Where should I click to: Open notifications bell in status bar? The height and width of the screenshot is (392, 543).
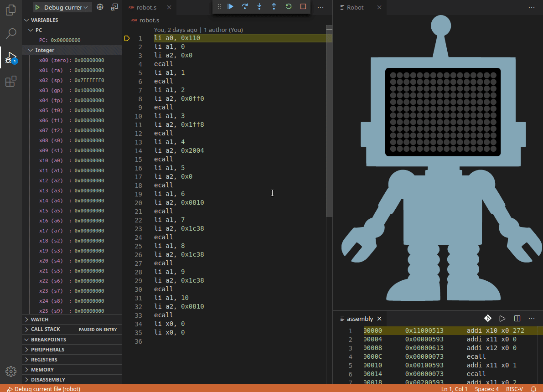click(533, 389)
